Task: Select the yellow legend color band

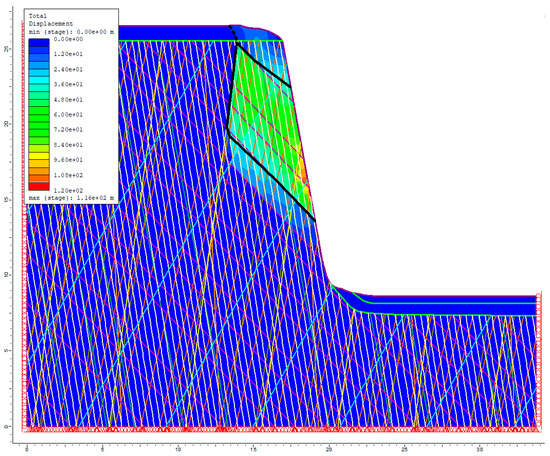Action: click(39, 156)
